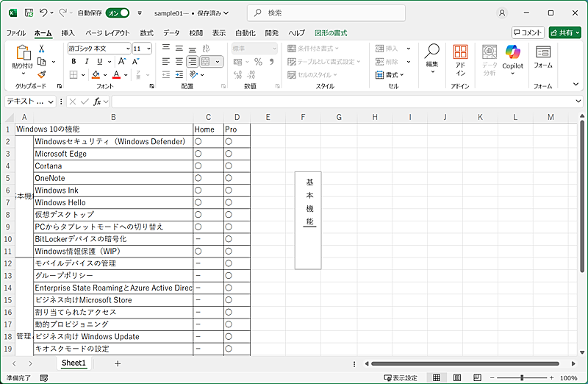Click the Share (共有) button
Viewport: 588px width, 384px height.
pyautogui.click(x=564, y=32)
